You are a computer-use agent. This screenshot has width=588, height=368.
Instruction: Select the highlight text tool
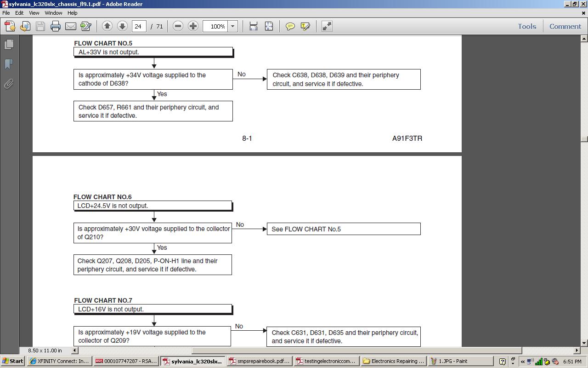305,26
